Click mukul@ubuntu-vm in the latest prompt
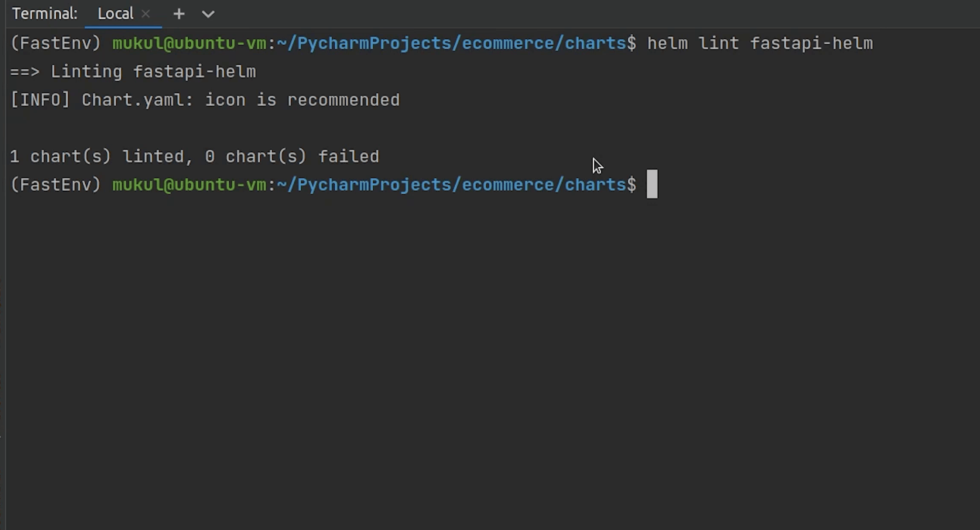980x530 pixels. pos(189,185)
